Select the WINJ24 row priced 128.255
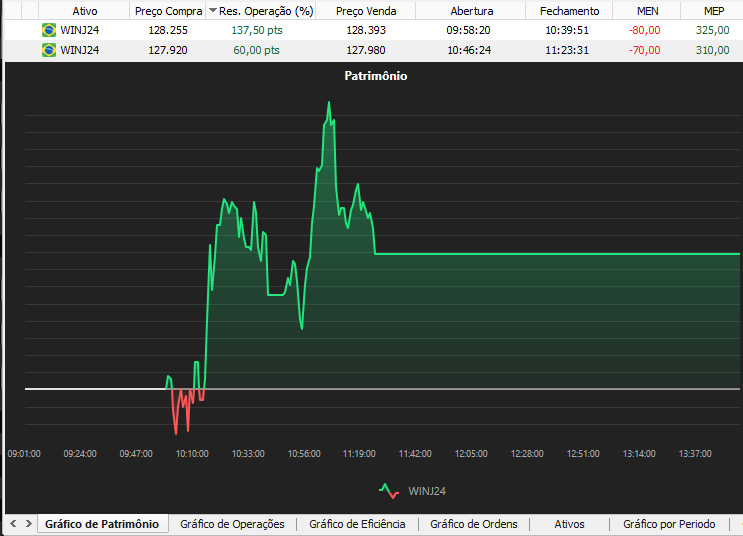Image resolution: width=743 pixels, height=536 pixels. tap(373, 30)
